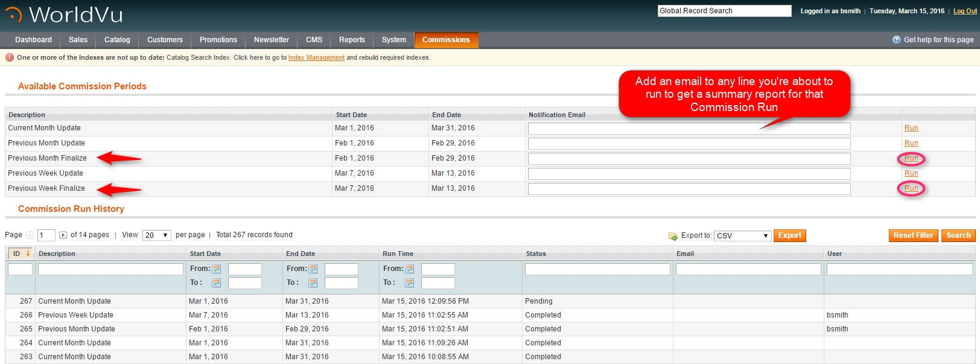
Task: Open the Reports menu
Action: point(352,40)
